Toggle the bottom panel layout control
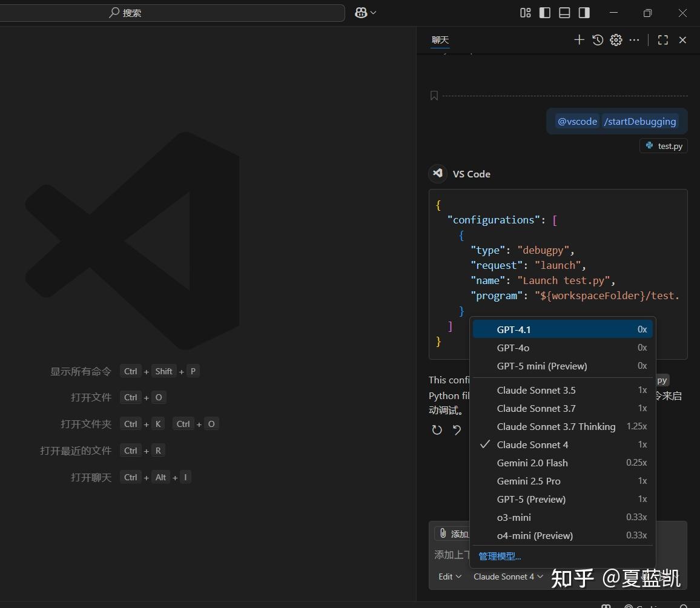Viewport: 700px width, 608px height. [x=564, y=12]
